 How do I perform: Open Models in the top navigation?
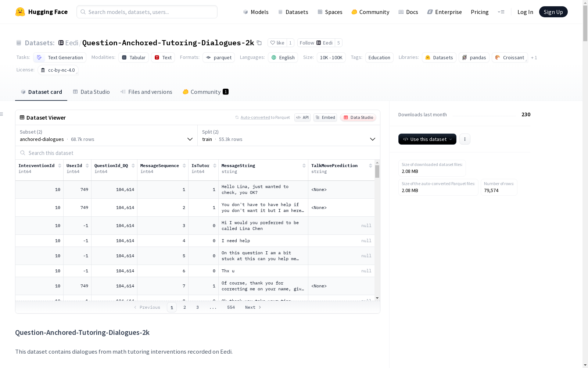(256, 12)
